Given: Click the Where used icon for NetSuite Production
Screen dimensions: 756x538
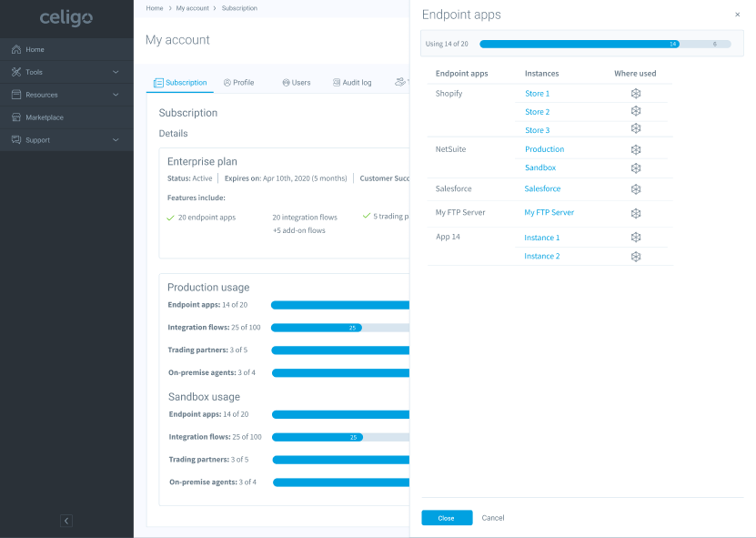Looking at the screenshot, I should [636, 149].
